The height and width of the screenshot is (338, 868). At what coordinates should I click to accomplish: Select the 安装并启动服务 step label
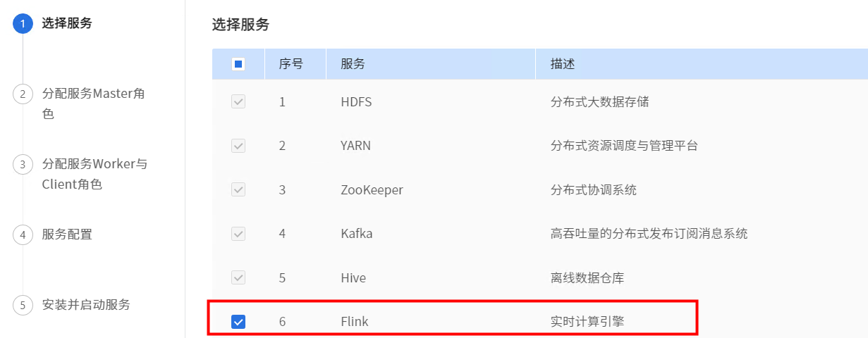[x=86, y=305]
